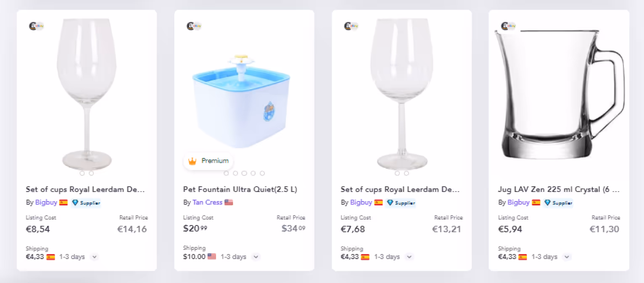Screen dimensions: 644x283
Task: Click the Amazon/eBay marketplace badge on first card
Action: tap(37, 26)
